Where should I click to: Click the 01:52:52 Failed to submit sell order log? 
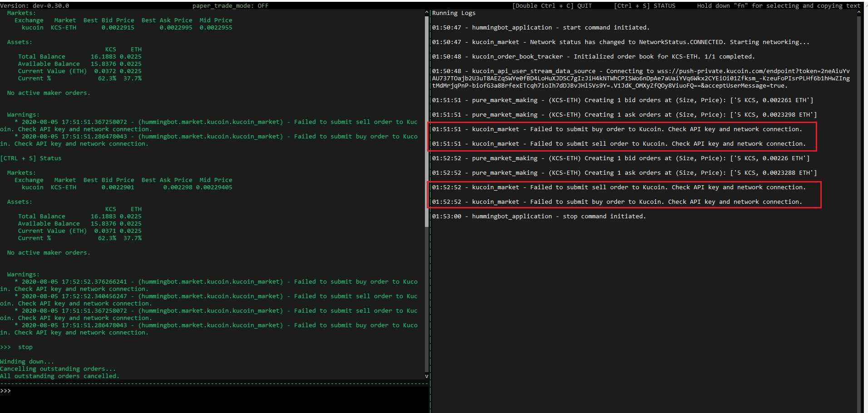(619, 187)
